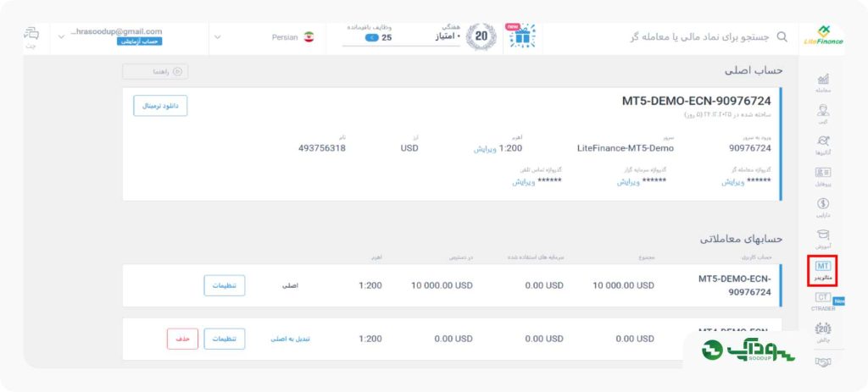Click the USD currency value
Screen dimensions: 868x392
(409, 148)
